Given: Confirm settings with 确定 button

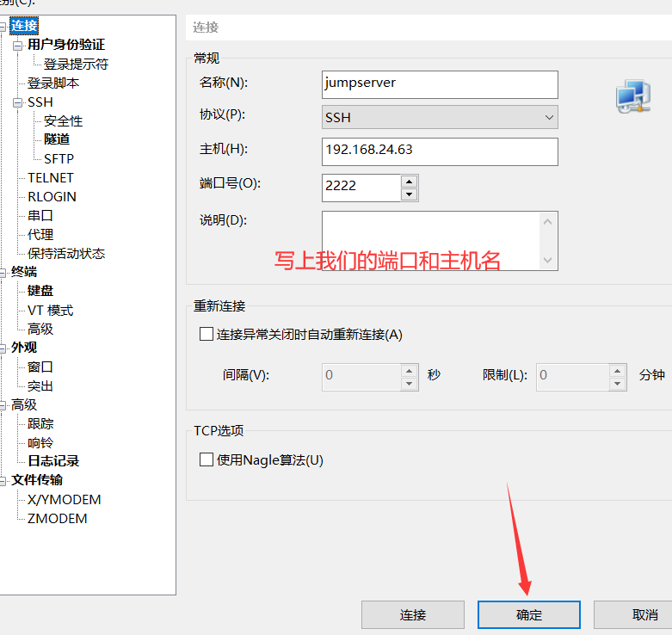Looking at the screenshot, I should (529, 615).
